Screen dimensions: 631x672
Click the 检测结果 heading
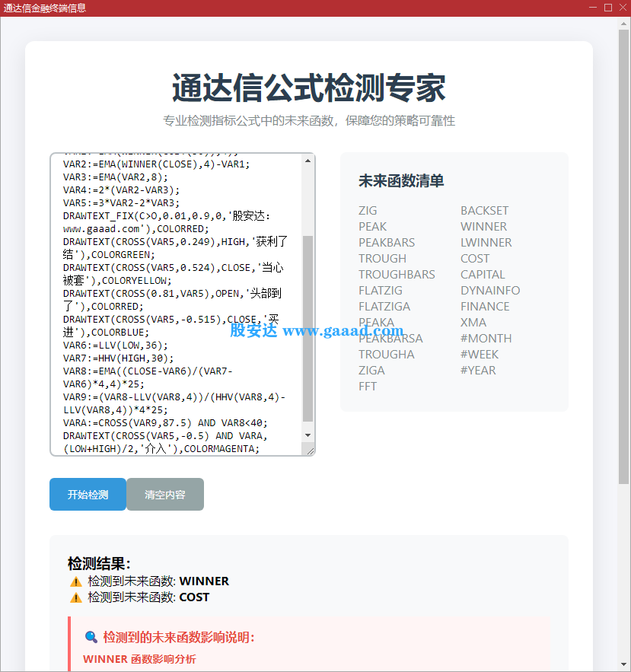click(x=99, y=563)
